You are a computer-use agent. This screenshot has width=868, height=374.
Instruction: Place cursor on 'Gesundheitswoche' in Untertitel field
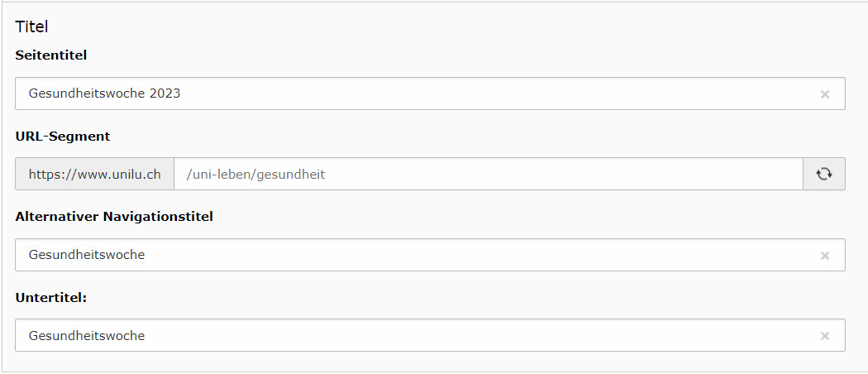(x=87, y=336)
